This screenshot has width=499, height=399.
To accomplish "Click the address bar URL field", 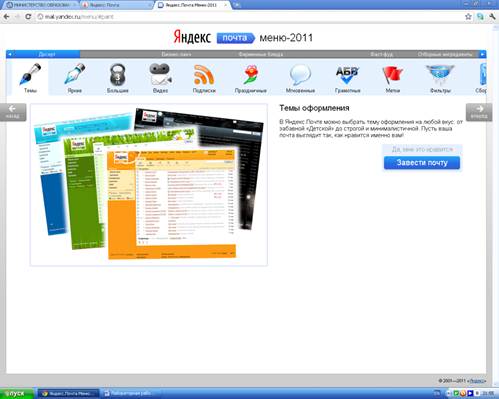I will pos(248,16).
